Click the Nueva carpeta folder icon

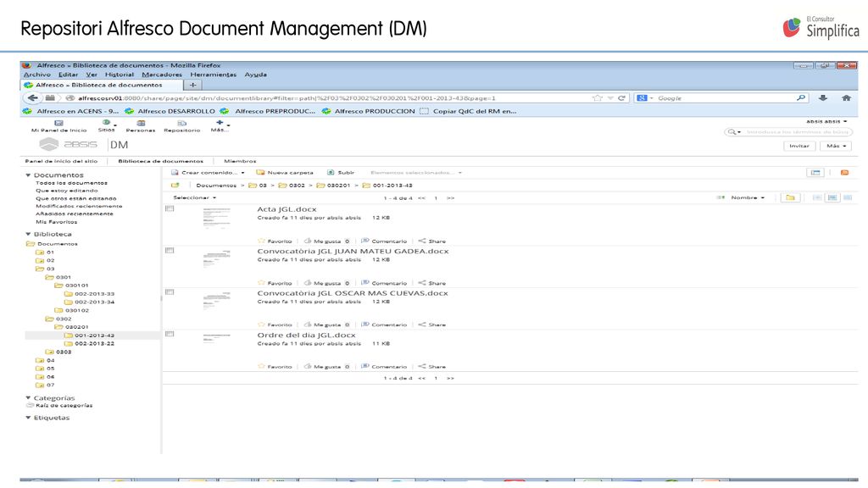pos(260,173)
